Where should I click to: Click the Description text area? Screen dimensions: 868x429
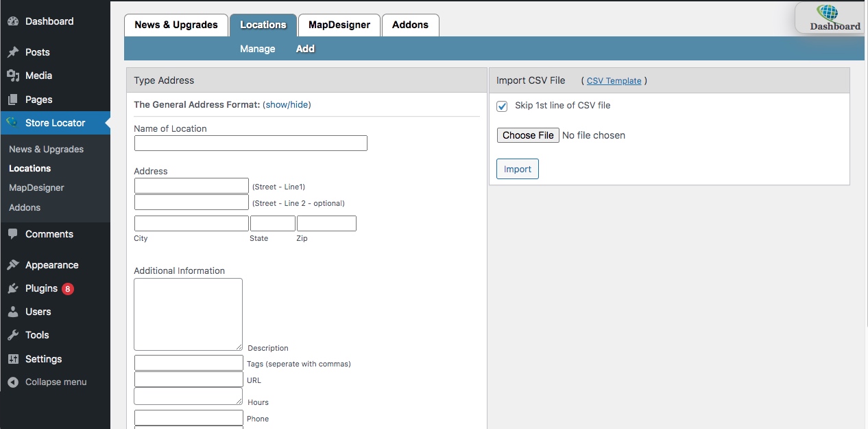[x=189, y=314]
